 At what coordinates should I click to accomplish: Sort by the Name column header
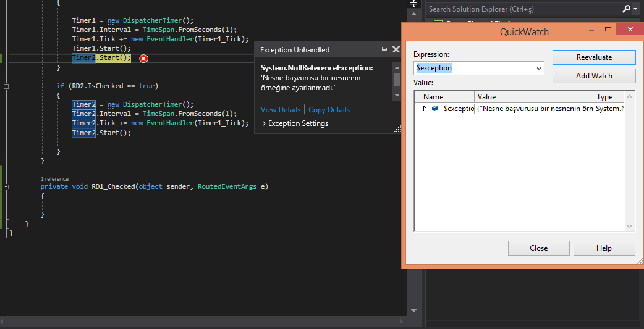(447, 98)
